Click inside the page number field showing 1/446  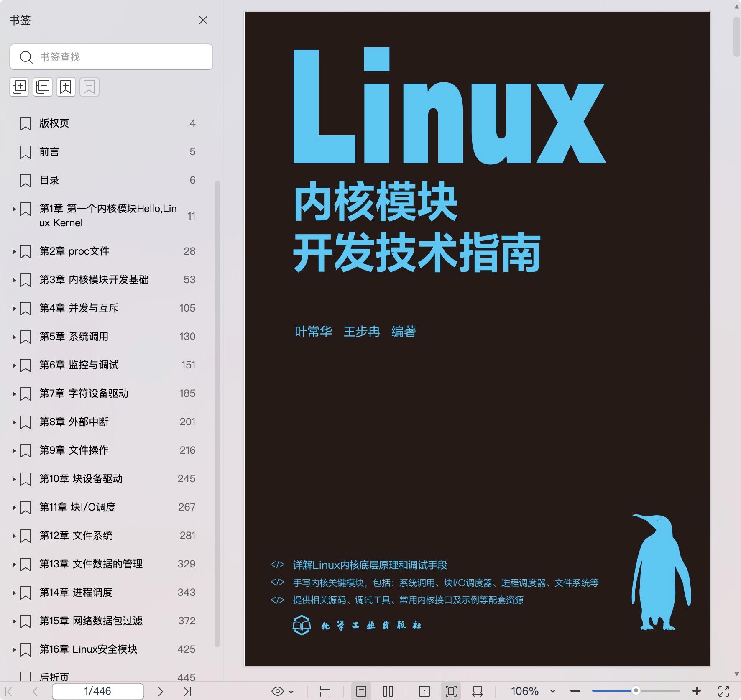click(97, 691)
